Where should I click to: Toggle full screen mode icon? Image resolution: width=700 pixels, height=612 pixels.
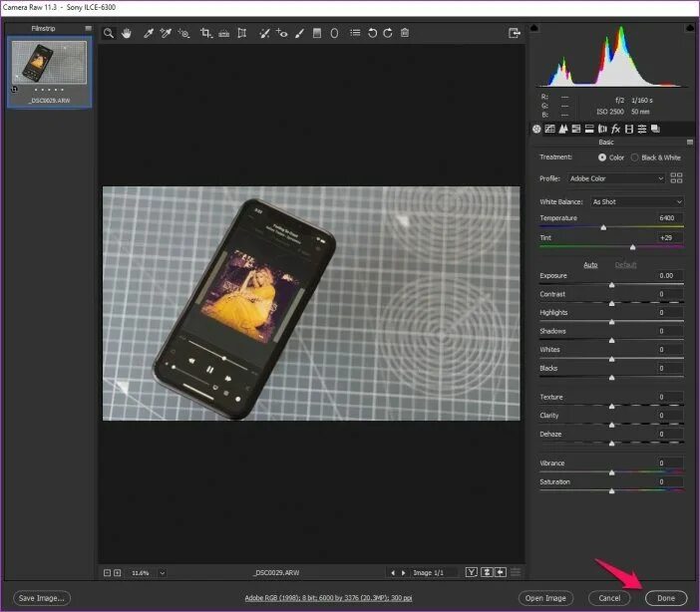click(515, 33)
